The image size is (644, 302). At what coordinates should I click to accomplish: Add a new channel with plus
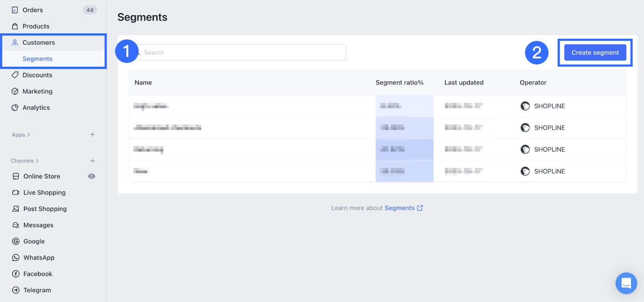tap(93, 161)
